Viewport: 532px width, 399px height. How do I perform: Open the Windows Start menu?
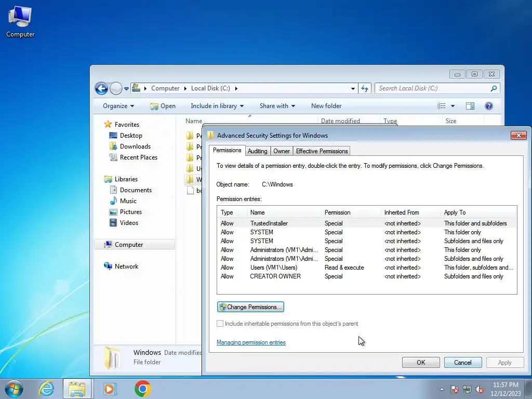[14, 389]
